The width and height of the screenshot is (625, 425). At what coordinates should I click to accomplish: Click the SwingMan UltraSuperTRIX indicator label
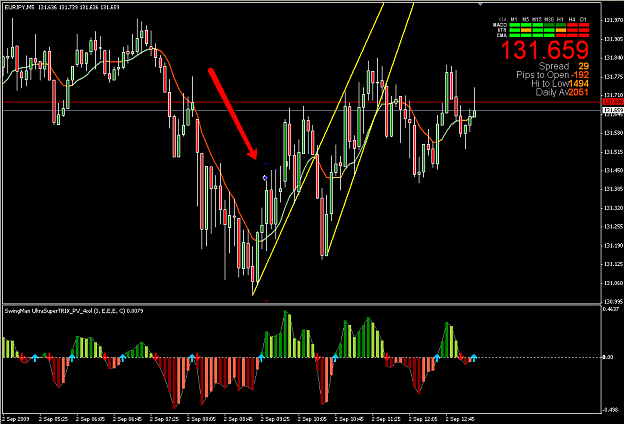pos(74,311)
